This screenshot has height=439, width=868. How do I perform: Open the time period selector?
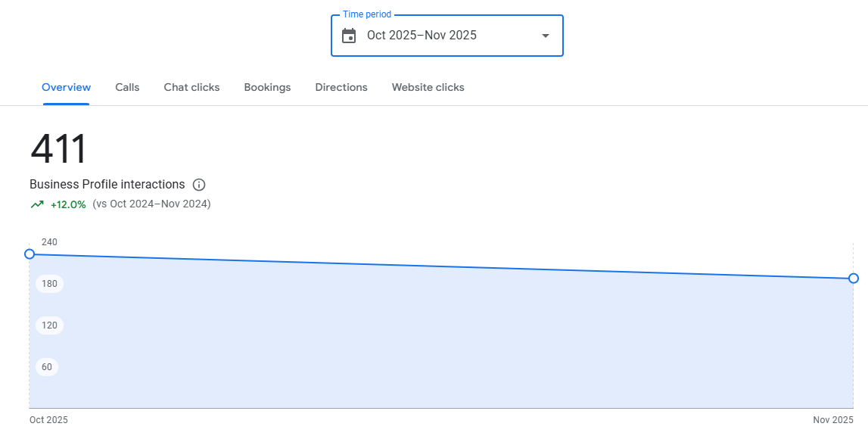coord(446,35)
